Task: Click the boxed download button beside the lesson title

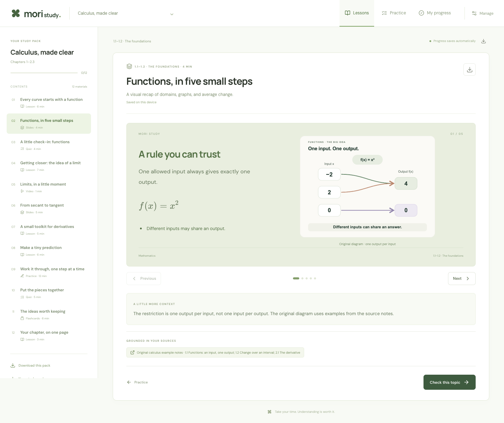Action: tap(469, 70)
